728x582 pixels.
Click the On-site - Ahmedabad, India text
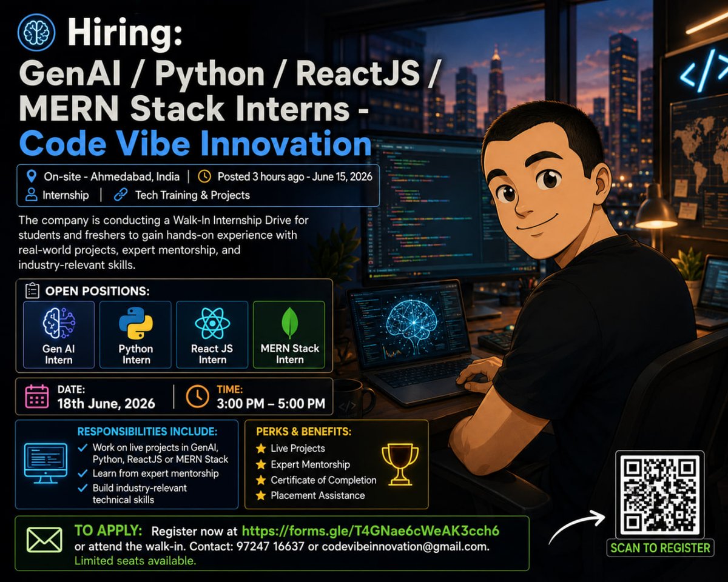(x=112, y=177)
